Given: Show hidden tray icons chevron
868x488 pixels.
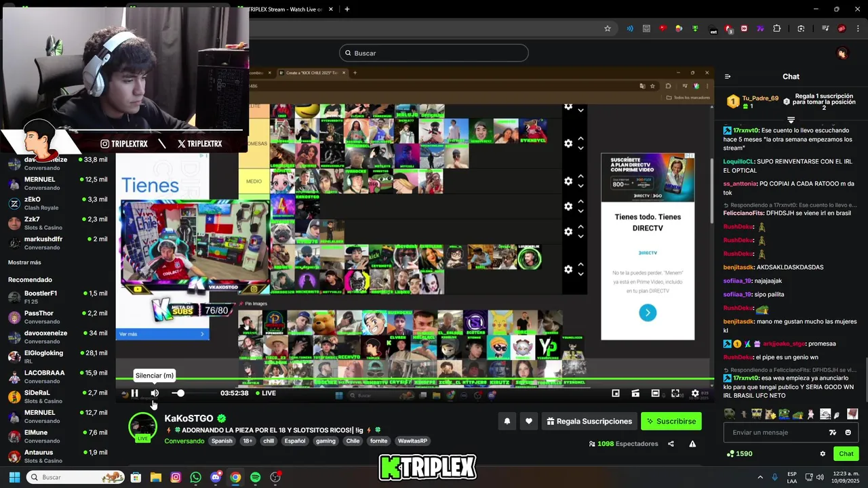Looking at the screenshot, I should [760, 477].
